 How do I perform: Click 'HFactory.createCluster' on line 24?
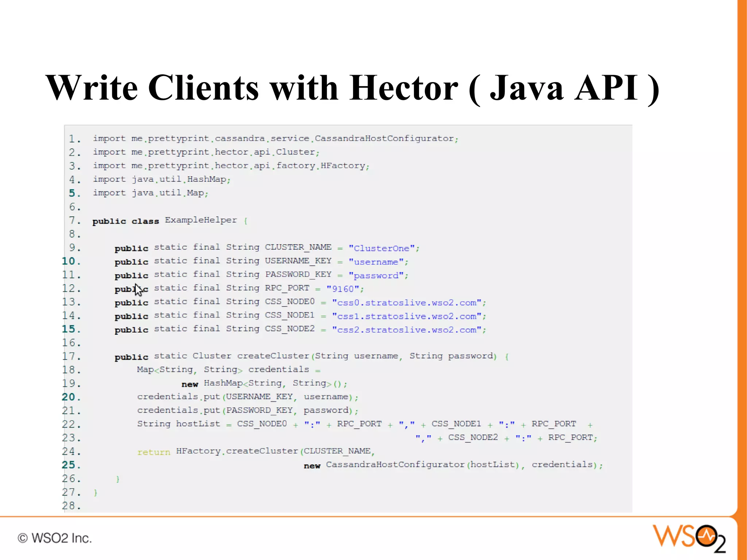point(237,451)
